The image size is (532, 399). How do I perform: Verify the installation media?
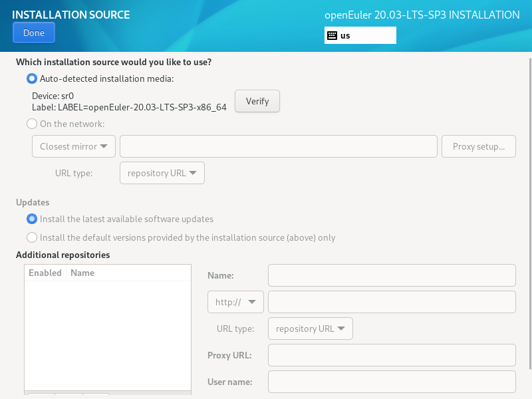click(x=257, y=101)
